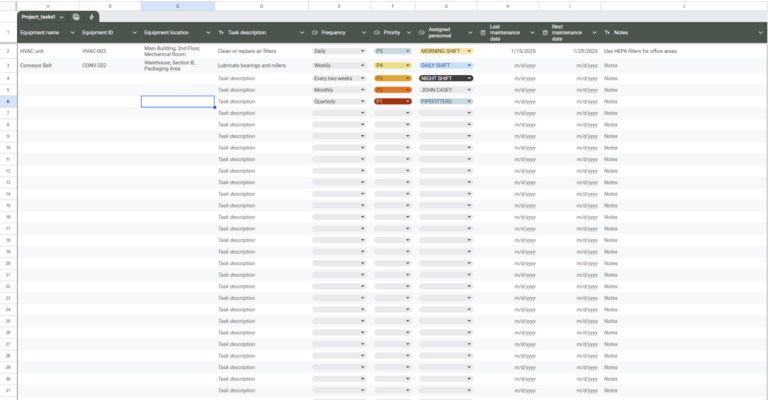This screenshot has width=768, height=400.
Task: Click the dropdown type icon beside Frequency
Action: tap(315, 33)
